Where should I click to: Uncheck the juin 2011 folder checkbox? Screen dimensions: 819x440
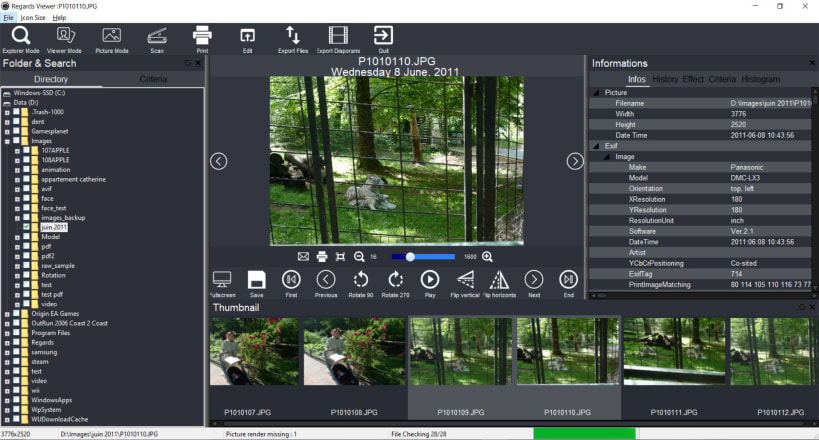coord(26,227)
